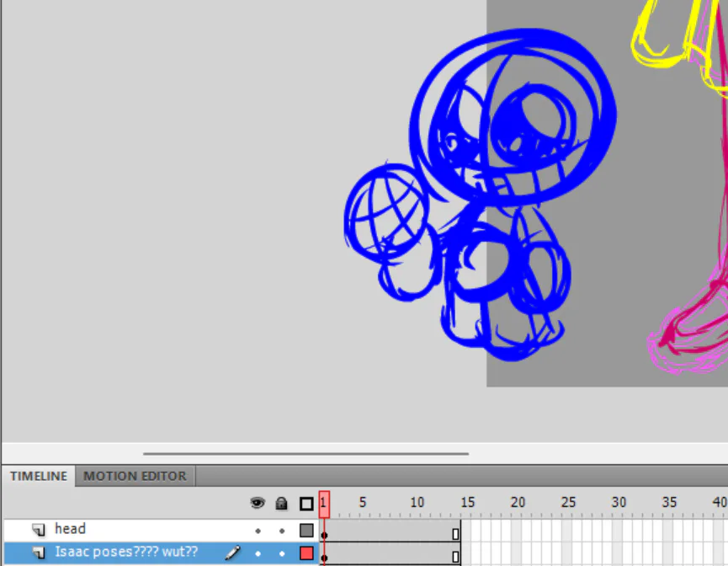Click frame 15 on the timeline ruler
The image size is (728, 566).
coord(468,502)
